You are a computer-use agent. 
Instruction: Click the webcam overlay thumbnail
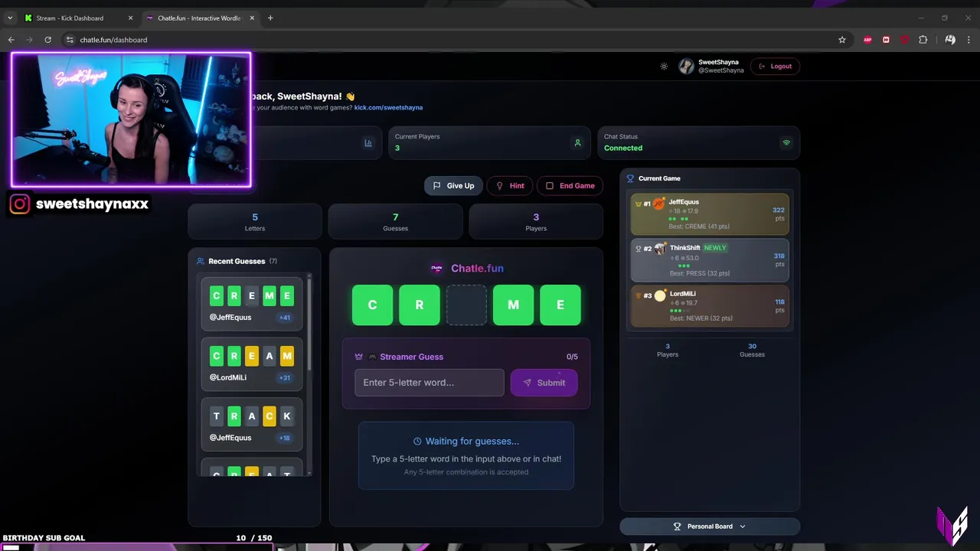coord(131,119)
